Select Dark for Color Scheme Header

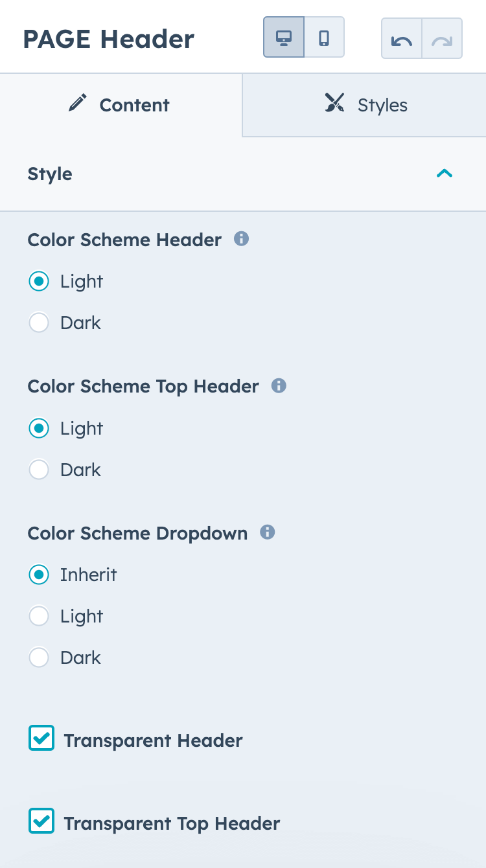pyautogui.click(x=39, y=323)
